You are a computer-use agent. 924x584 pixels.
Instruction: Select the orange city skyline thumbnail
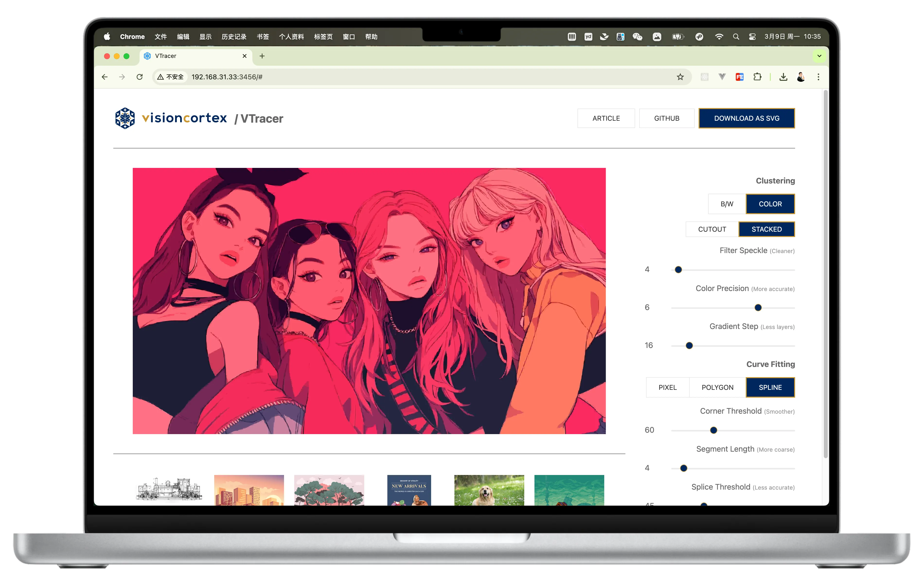[x=249, y=490]
